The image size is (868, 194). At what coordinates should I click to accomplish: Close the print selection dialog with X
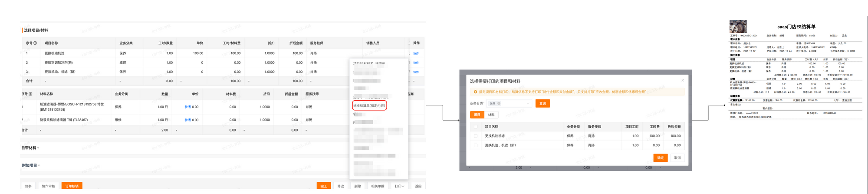coord(682,80)
